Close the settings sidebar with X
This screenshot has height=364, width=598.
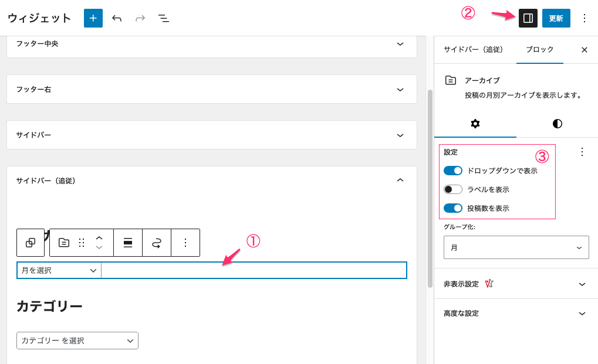click(584, 50)
